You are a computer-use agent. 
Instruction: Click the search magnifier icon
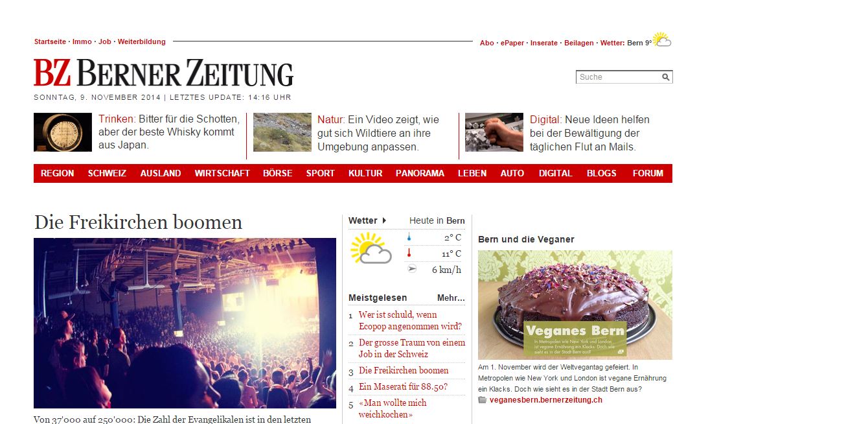click(665, 77)
